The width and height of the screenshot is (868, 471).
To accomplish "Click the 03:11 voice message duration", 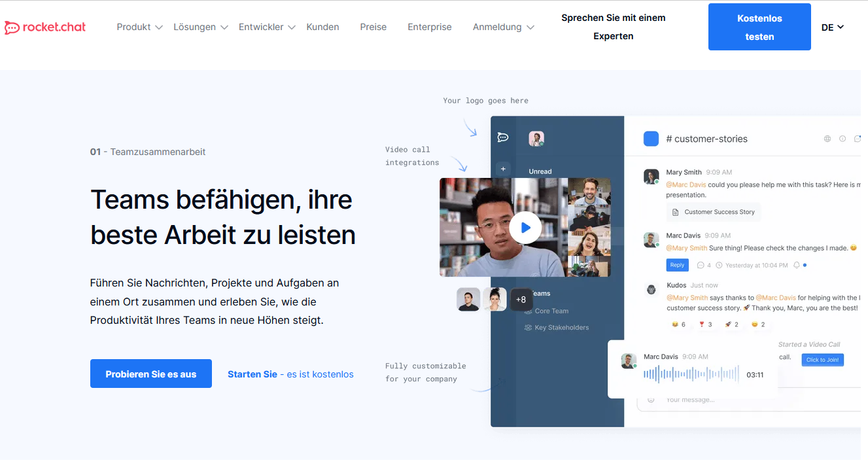I will click(755, 375).
